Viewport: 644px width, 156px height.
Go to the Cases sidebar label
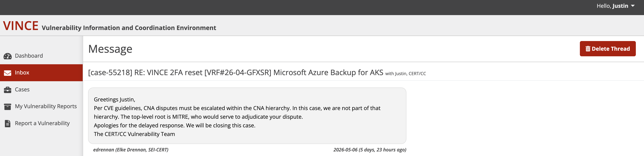point(22,90)
